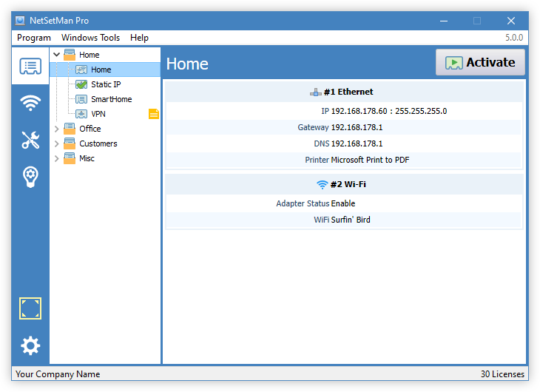Click the Activate button

pyautogui.click(x=480, y=62)
